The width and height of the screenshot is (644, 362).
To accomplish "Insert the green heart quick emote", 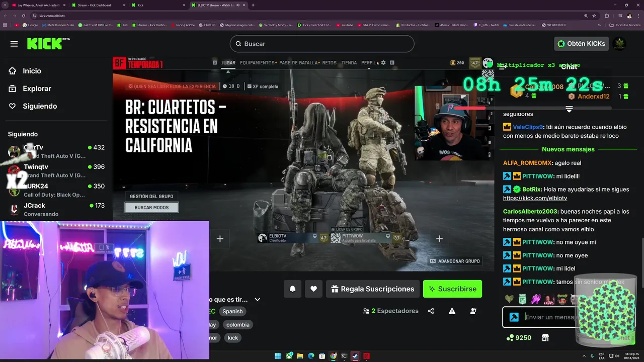I will click(x=509, y=299).
